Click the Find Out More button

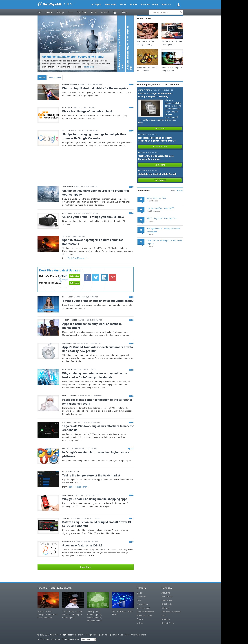[x=160, y=180]
